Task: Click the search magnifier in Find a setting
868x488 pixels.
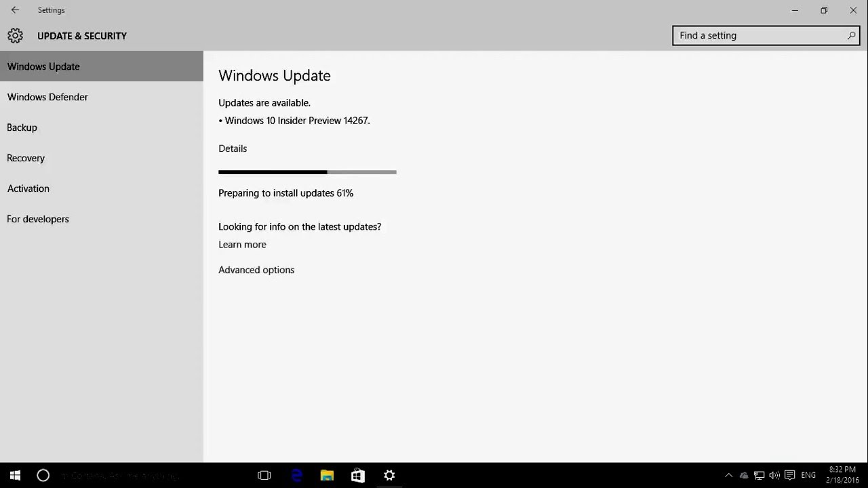Action: point(852,35)
